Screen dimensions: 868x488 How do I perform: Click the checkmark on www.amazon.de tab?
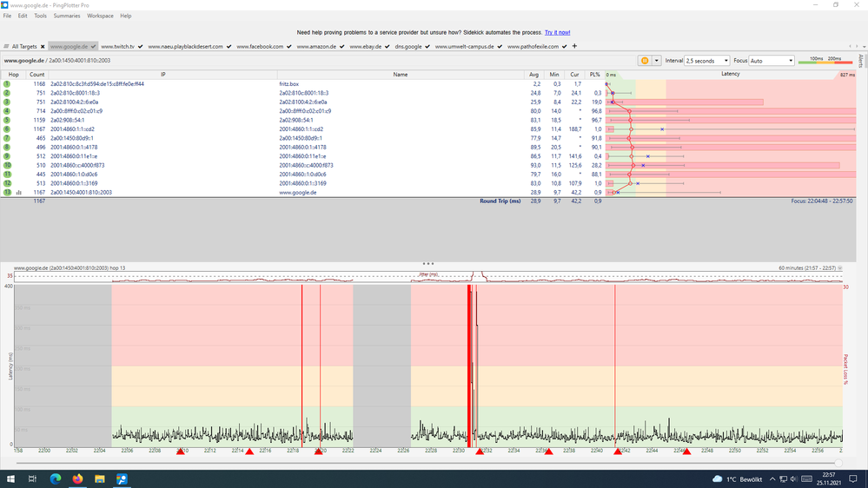(342, 47)
